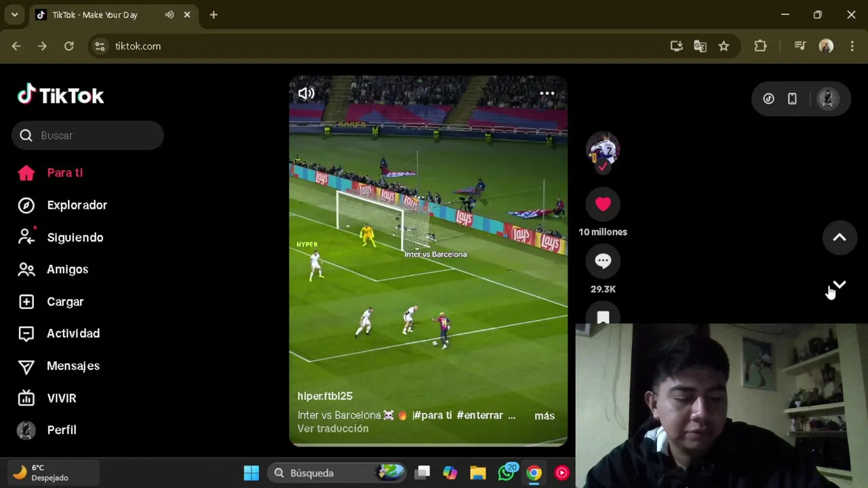This screenshot has width=868, height=488.
Task: Mute the tab using its audio icon
Action: click(170, 15)
